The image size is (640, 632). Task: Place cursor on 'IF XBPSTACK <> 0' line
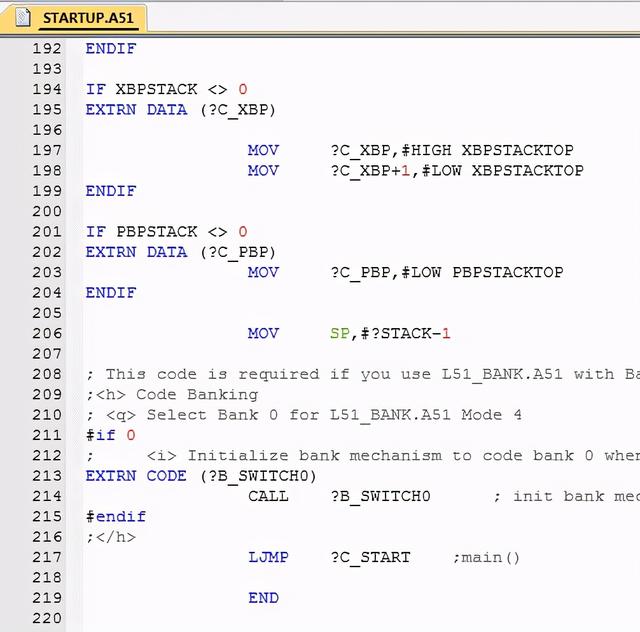[167, 89]
